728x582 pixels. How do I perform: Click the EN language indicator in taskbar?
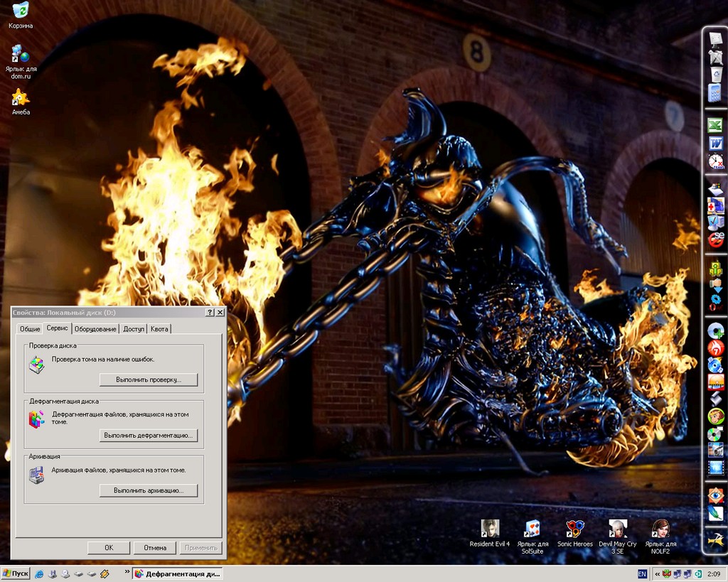642,573
